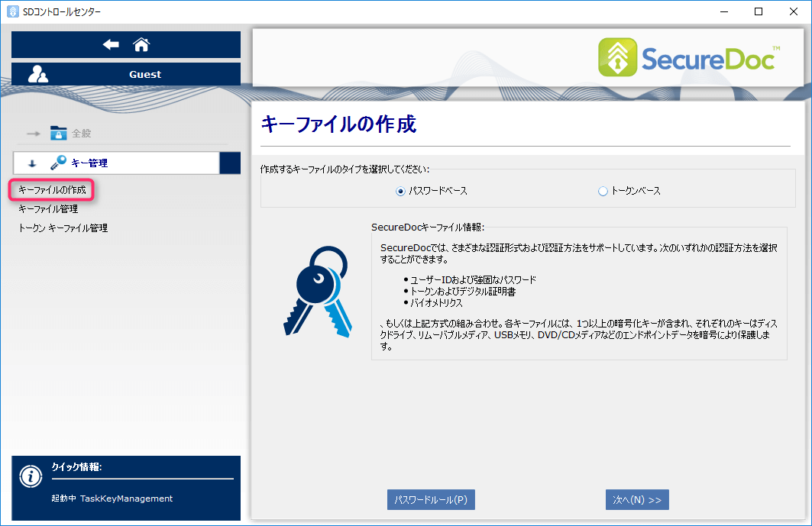Open キーファイル管理 menu item
812x526 pixels.
point(48,208)
